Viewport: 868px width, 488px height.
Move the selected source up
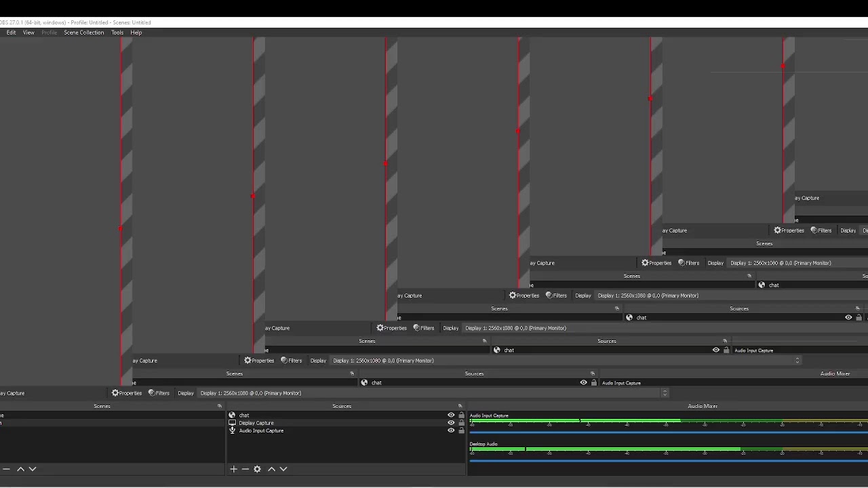[x=271, y=469]
